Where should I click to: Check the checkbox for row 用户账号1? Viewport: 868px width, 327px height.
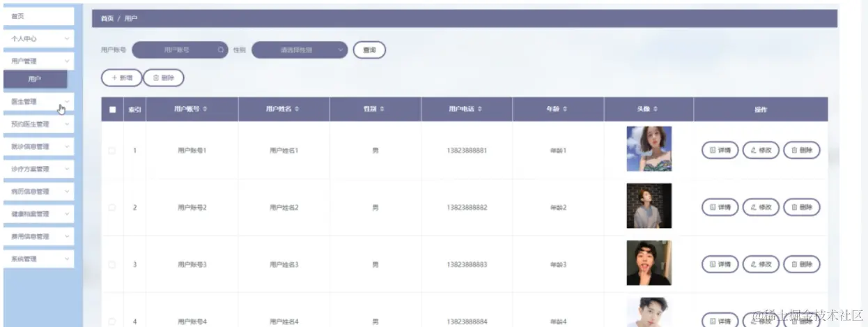(x=112, y=150)
